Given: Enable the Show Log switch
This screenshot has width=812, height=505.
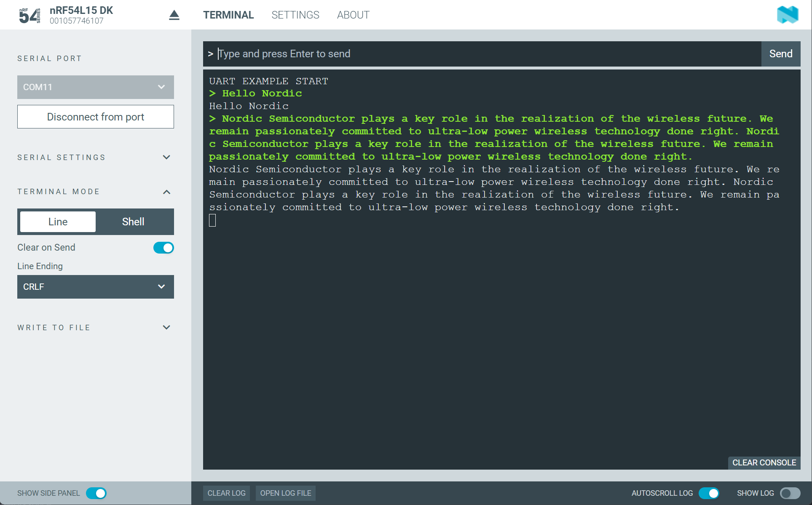Looking at the screenshot, I should (790, 493).
